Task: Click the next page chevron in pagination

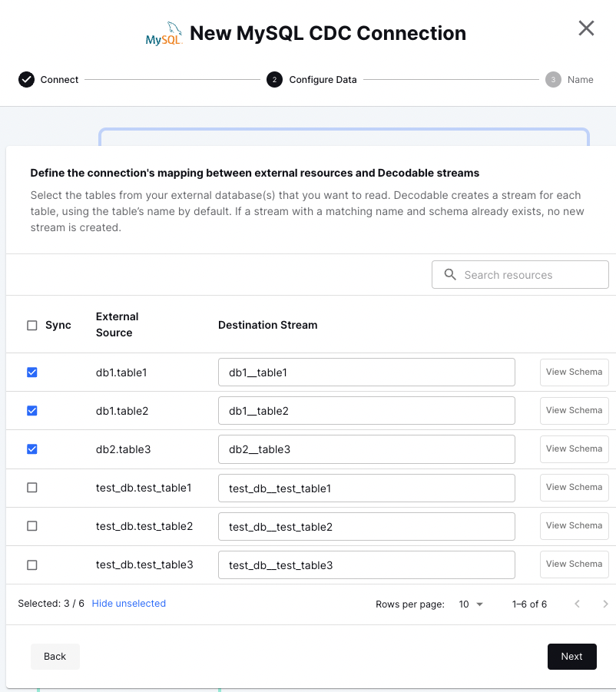Action: tap(606, 604)
